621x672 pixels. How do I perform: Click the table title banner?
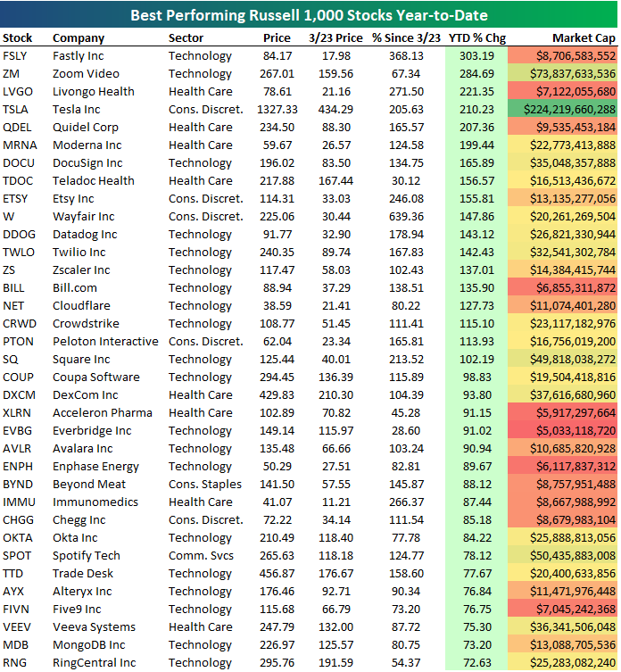310,15
